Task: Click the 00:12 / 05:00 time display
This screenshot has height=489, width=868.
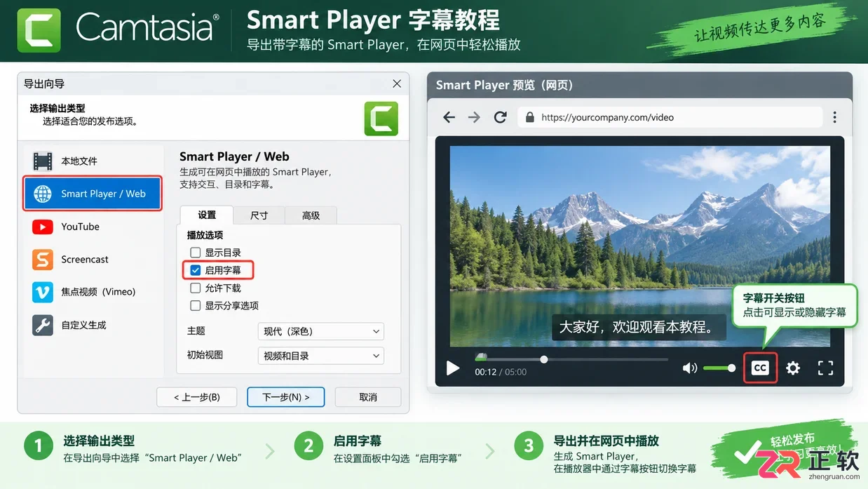Action: click(x=501, y=372)
